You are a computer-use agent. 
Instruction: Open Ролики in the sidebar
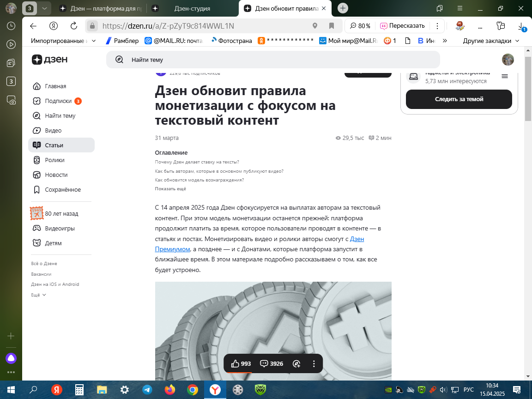[61, 160]
